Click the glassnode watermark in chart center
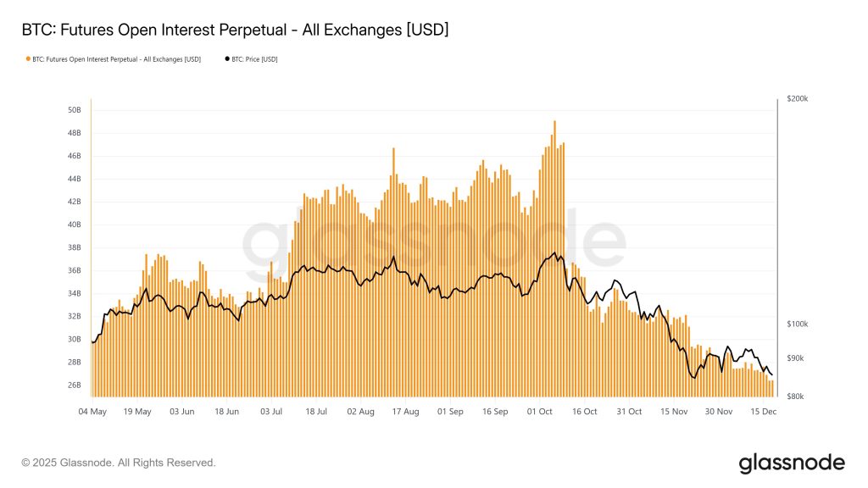This screenshot has height=488, width=868. [434, 246]
